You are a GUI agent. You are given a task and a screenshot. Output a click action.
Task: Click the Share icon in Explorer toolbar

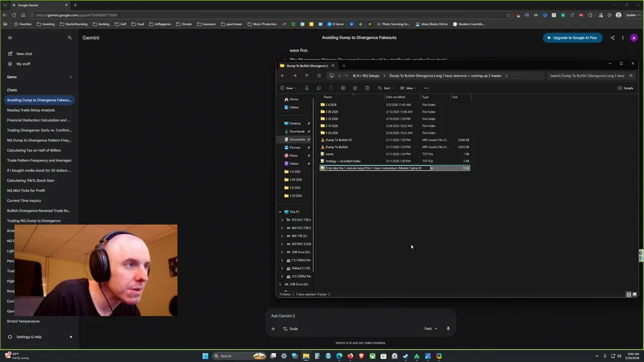click(355, 88)
